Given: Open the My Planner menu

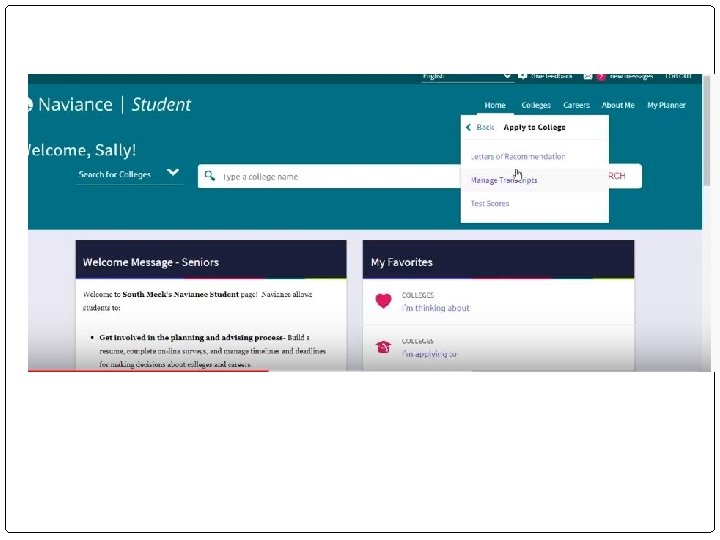Looking at the screenshot, I should click(666, 105).
